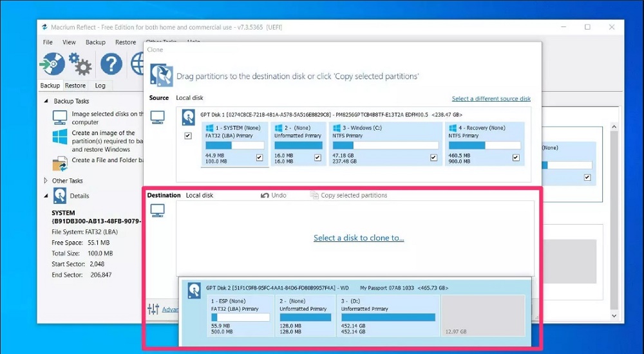Collapse the Details section
The height and width of the screenshot is (354, 644).
click(x=45, y=196)
